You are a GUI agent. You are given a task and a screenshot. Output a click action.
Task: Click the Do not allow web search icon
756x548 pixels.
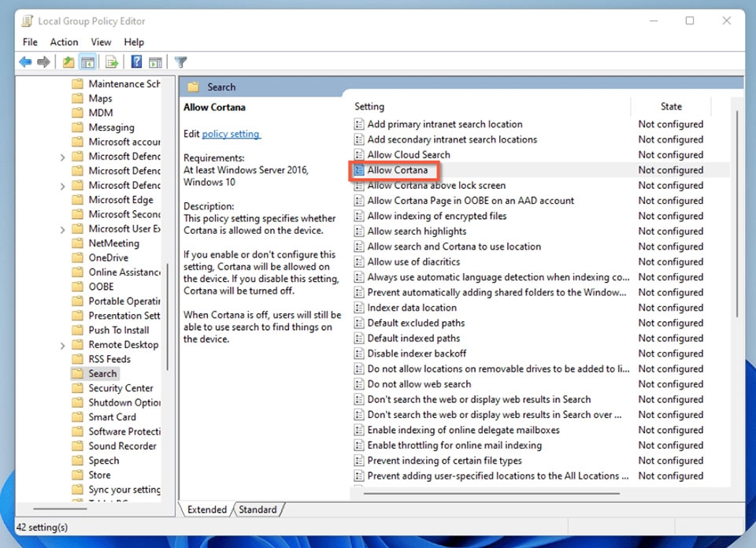point(359,384)
